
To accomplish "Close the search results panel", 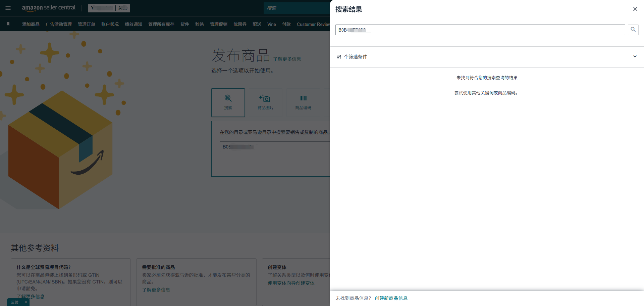I will [x=635, y=9].
